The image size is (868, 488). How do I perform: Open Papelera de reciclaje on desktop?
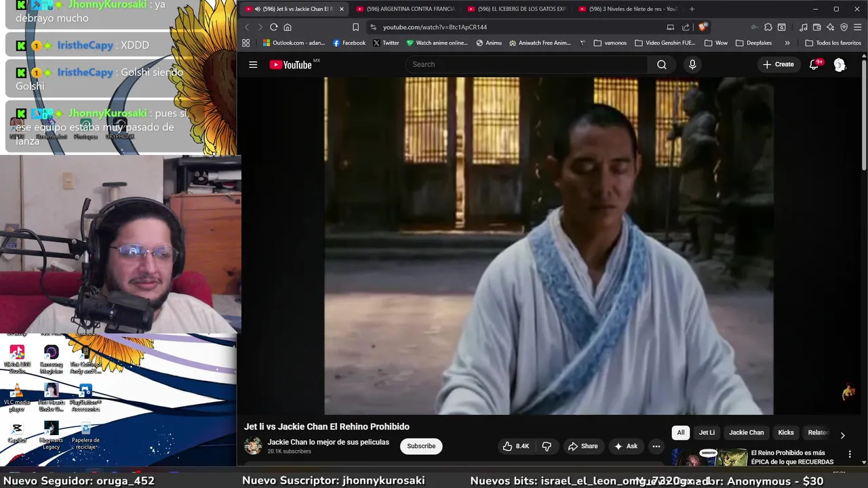(85, 436)
